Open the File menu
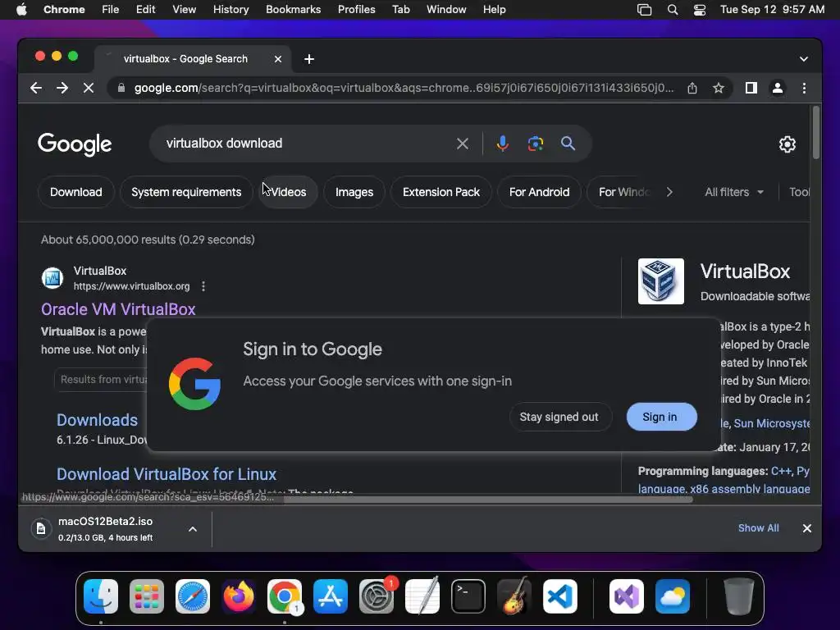 pos(111,10)
